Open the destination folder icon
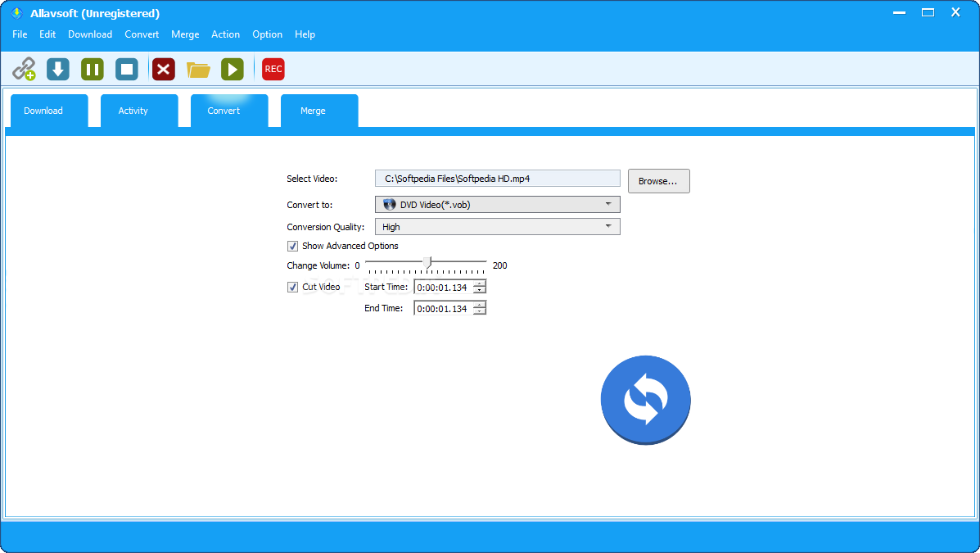980x553 pixels. coord(198,70)
